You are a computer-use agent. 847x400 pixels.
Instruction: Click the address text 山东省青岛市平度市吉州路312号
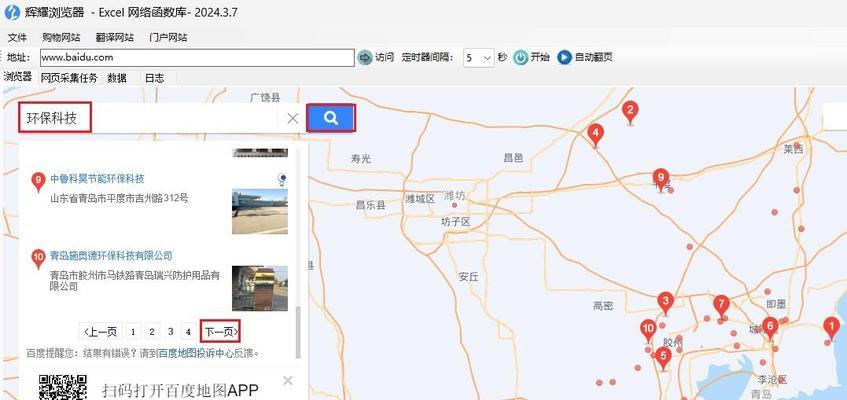[x=119, y=198]
